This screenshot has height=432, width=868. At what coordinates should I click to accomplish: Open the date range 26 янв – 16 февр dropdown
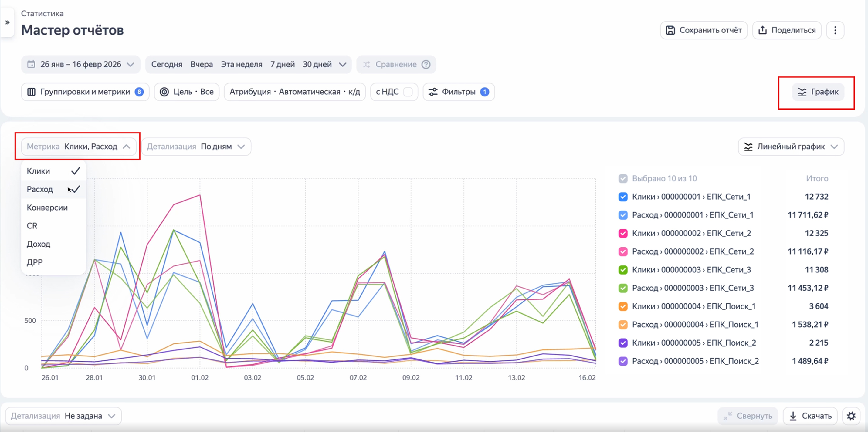tap(80, 64)
